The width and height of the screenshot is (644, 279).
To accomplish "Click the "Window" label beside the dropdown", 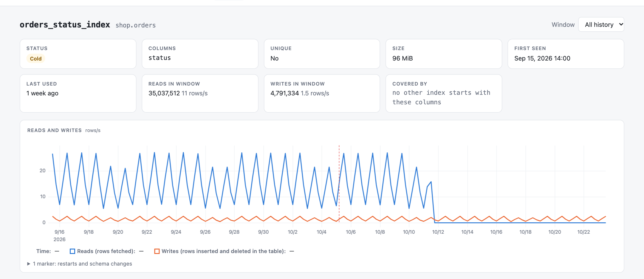I will [x=563, y=25].
